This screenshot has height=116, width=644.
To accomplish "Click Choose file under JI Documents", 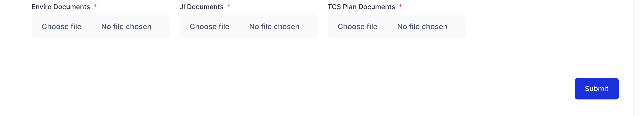I will pos(209,26).
